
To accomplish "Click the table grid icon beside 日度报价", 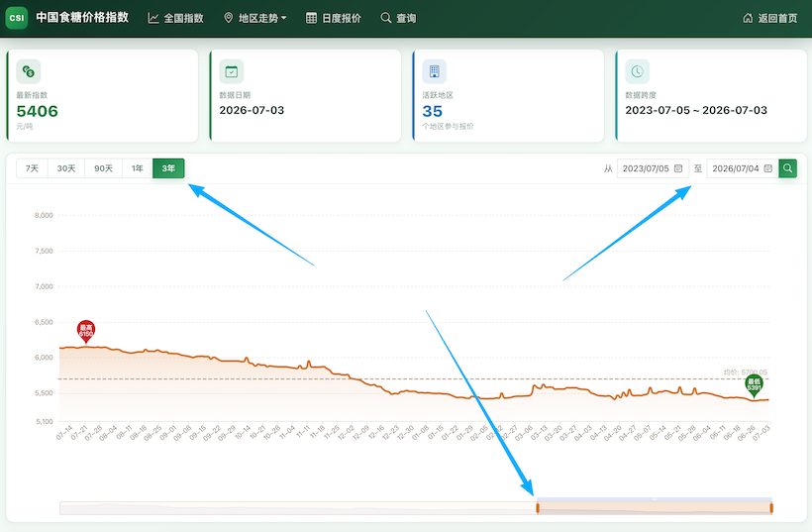I will [x=311, y=18].
